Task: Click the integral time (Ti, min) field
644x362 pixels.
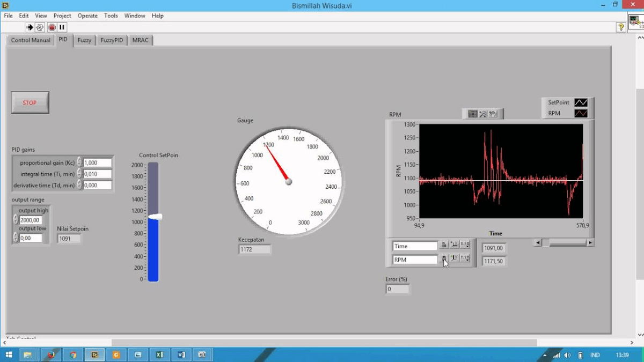Action: pyautogui.click(x=98, y=174)
